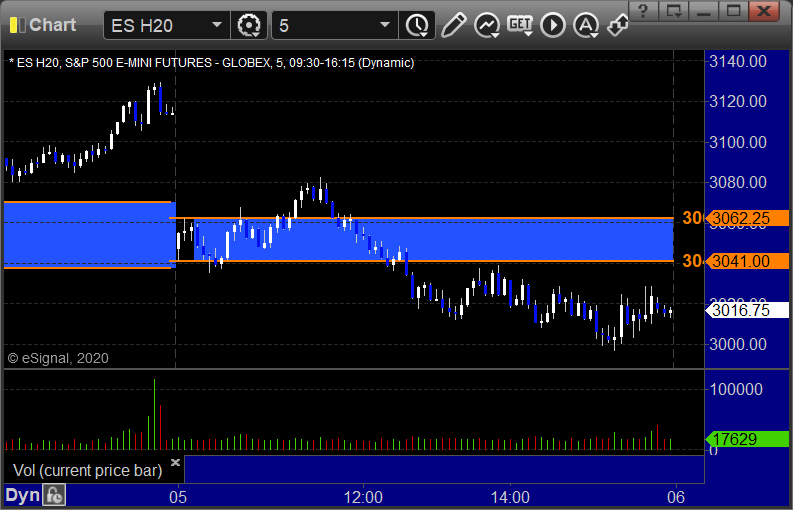The image size is (793, 510).
Task: Click the 05 date label on time axis
Action: point(178,497)
